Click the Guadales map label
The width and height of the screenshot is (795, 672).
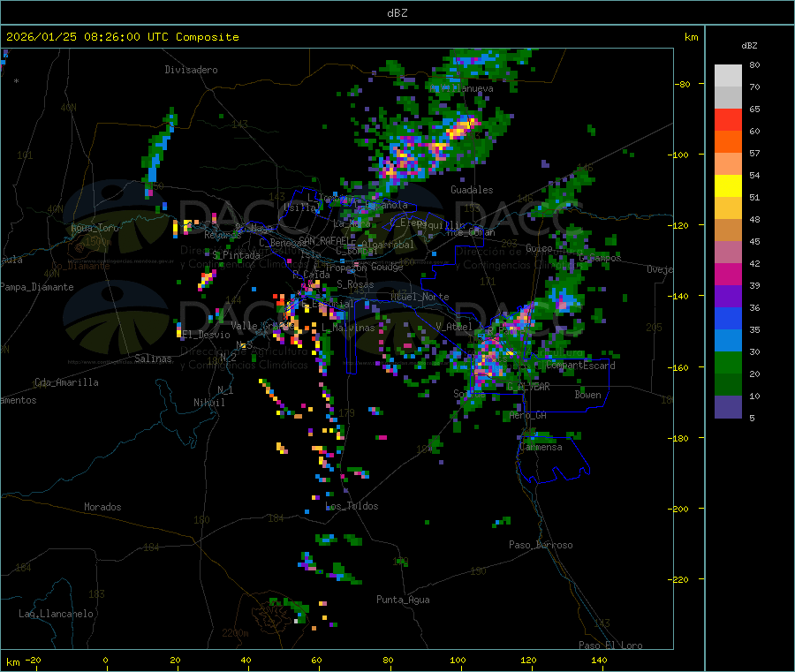point(472,190)
